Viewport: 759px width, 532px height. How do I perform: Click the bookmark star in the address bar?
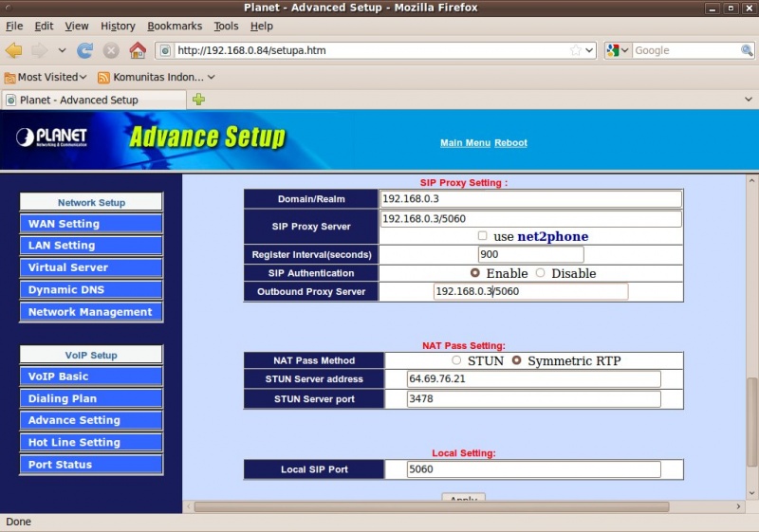(576, 50)
